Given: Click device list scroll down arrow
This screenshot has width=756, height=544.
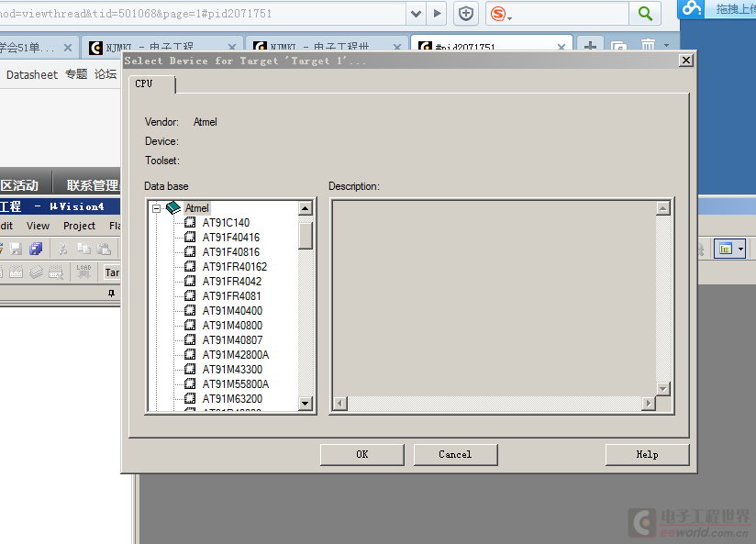Looking at the screenshot, I should 306,403.
